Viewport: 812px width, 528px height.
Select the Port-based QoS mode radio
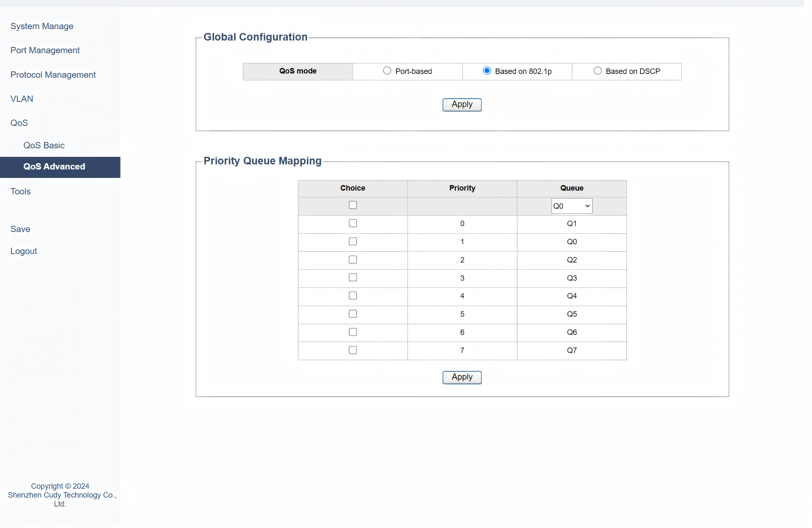pos(387,71)
